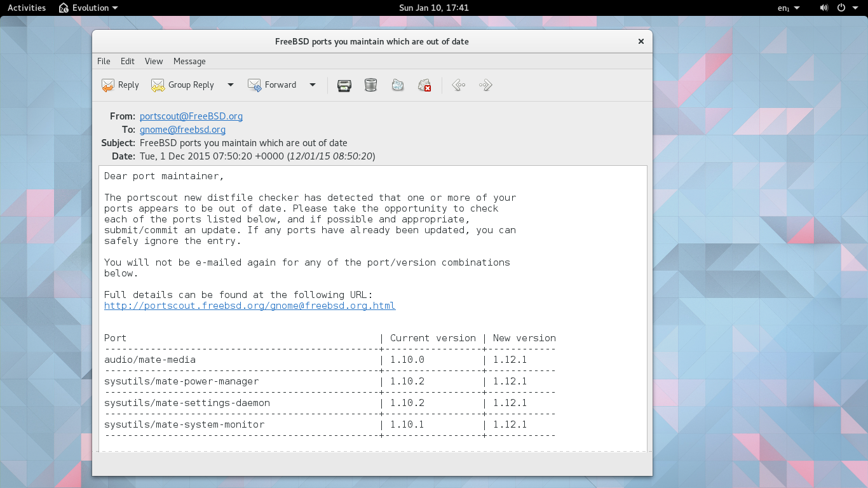Open the en keyboard layout selector
The height and width of the screenshot is (488, 868).
pos(789,8)
